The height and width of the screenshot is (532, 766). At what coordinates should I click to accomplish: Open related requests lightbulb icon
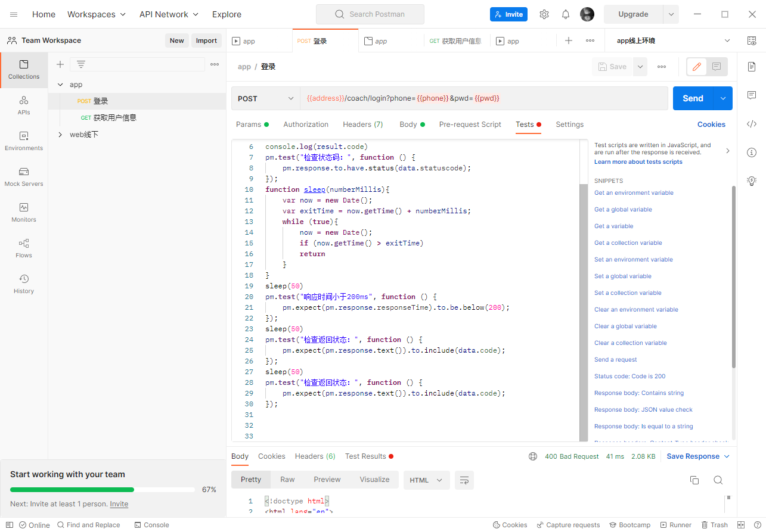tap(752, 181)
